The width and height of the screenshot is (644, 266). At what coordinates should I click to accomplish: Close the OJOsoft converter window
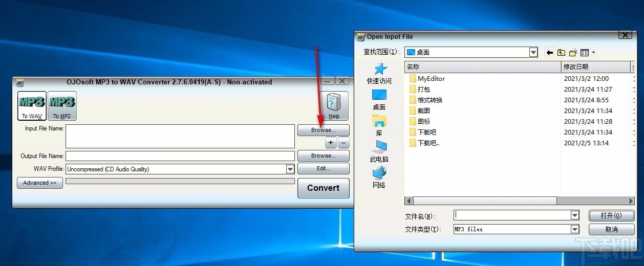click(x=342, y=81)
